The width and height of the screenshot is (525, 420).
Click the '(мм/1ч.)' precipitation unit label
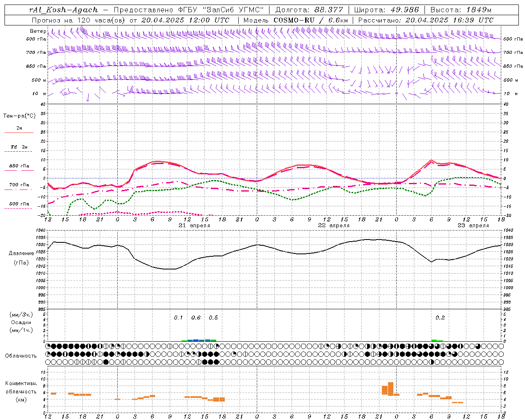21,330
